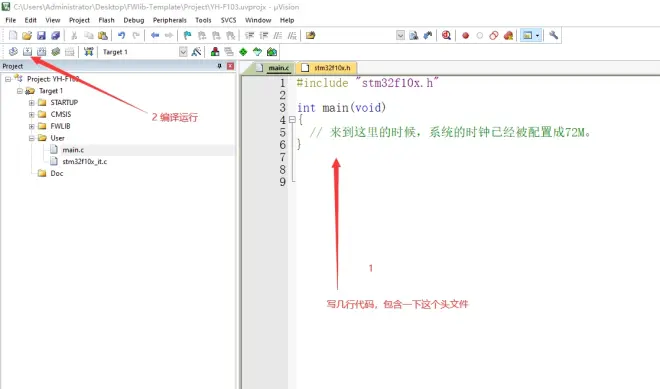Click the Build target toolbar icon
The height and width of the screenshot is (389, 660).
[x=27, y=52]
